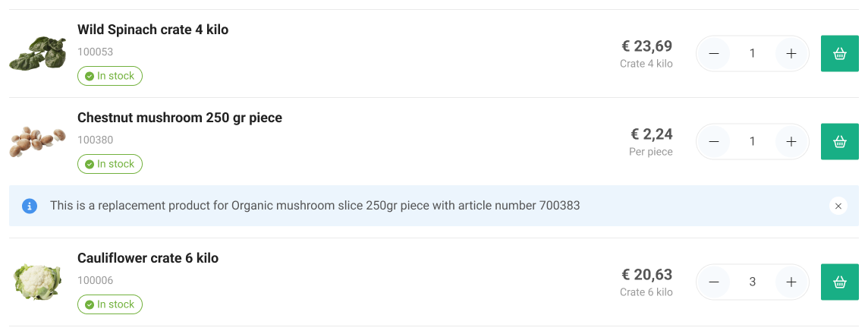The width and height of the screenshot is (868, 334).
Task: Decrease Cauliflower quantity with minus
Action: pos(714,282)
